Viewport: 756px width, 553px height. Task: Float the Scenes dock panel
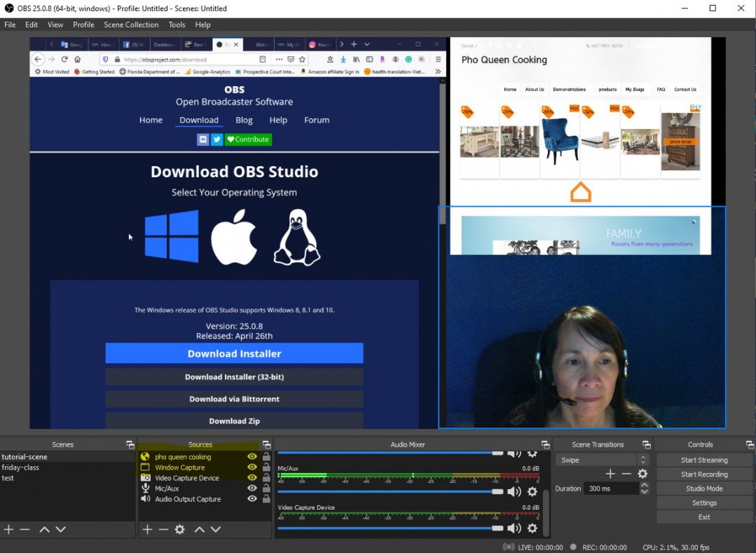tap(130, 444)
